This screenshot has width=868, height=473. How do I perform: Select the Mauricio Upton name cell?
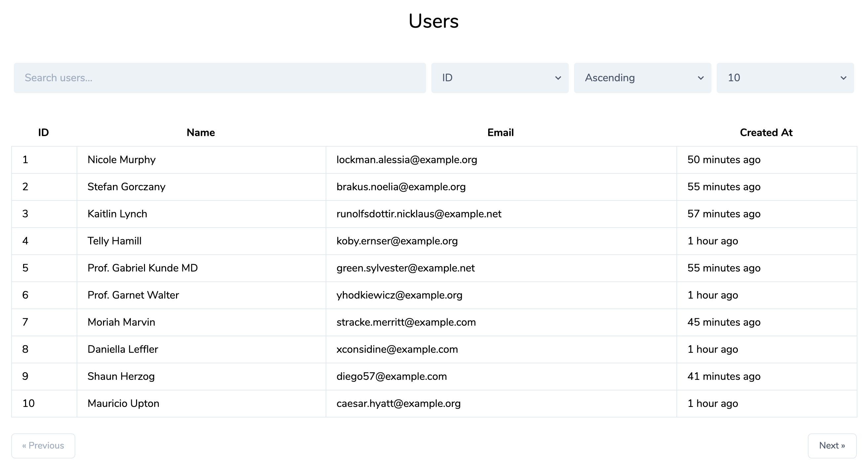[123, 403]
